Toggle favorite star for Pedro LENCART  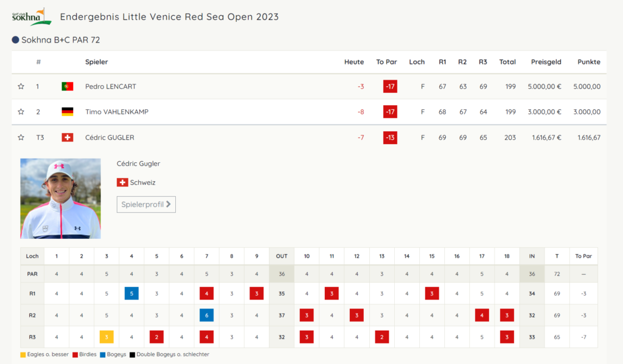21,86
